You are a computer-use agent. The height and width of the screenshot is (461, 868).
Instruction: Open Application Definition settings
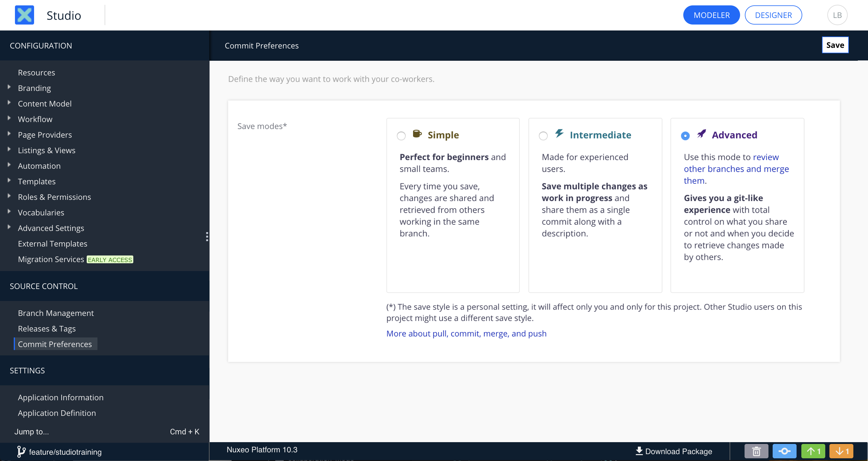(x=57, y=413)
